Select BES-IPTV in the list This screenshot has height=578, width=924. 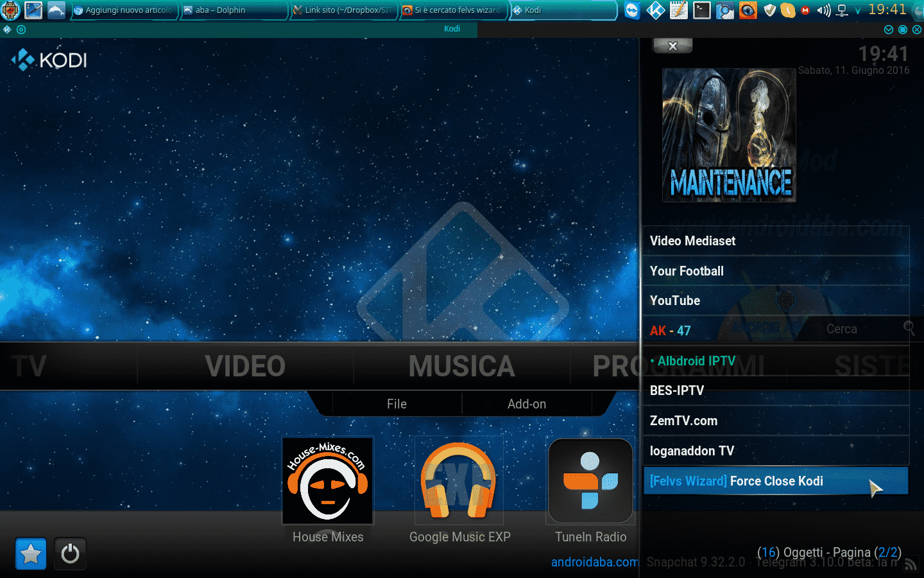point(776,390)
